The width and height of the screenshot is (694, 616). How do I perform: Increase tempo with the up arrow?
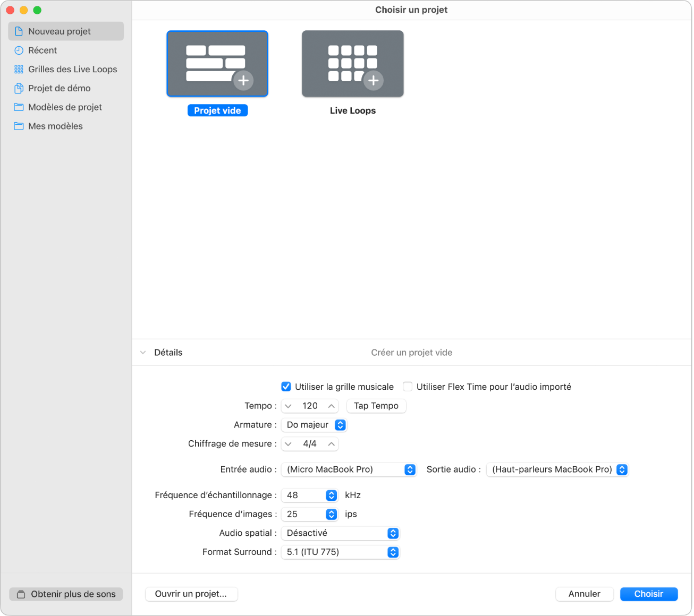332,406
